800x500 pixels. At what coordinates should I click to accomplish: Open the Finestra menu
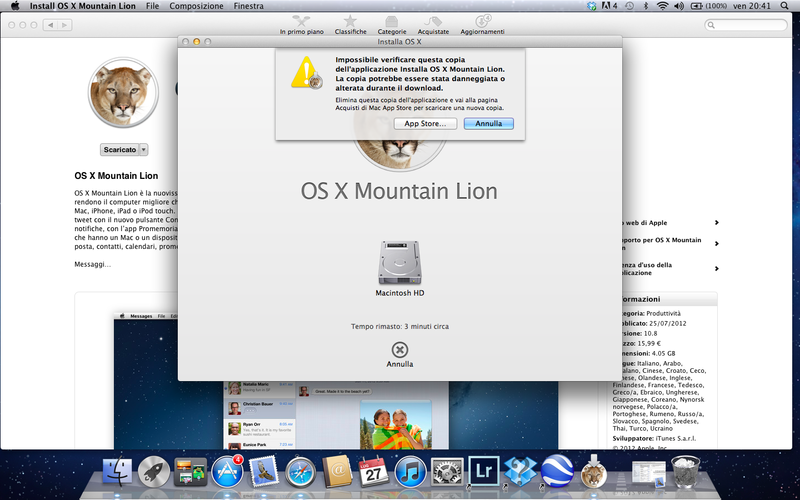[248, 6]
